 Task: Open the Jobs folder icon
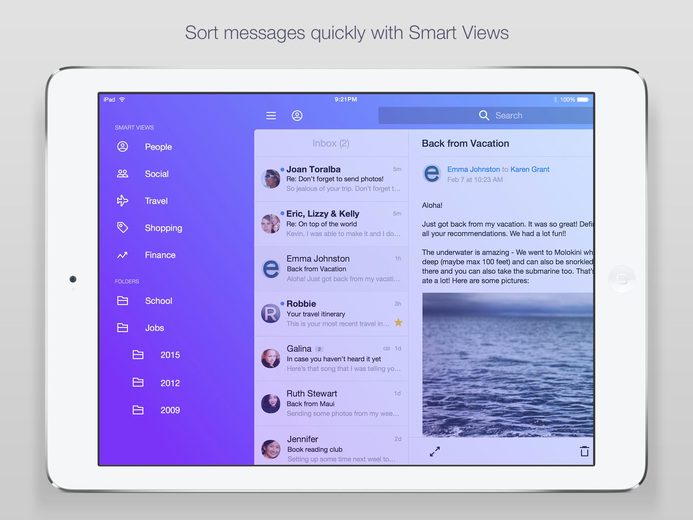[x=122, y=328]
